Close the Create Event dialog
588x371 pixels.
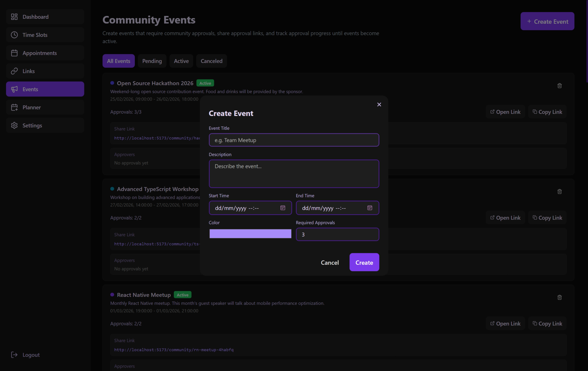coord(379,104)
